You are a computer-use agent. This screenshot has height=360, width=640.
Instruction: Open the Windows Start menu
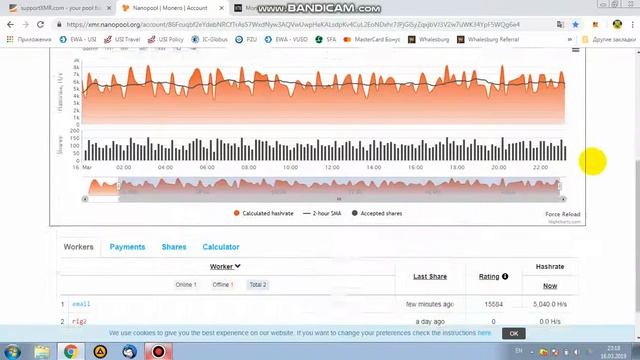[13, 351]
